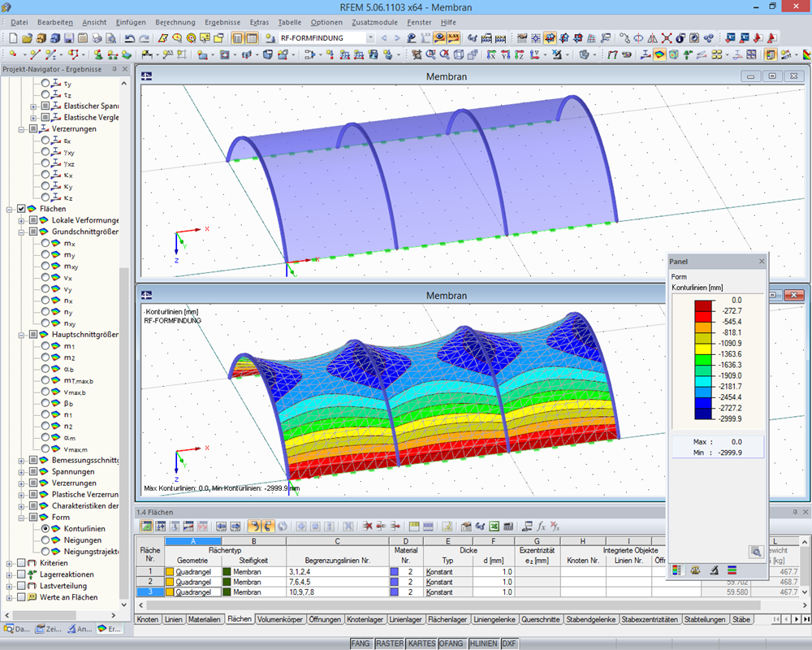
Task: Open the RF-FORMFINDUNG load case dropdown
Action: point(371,39)
